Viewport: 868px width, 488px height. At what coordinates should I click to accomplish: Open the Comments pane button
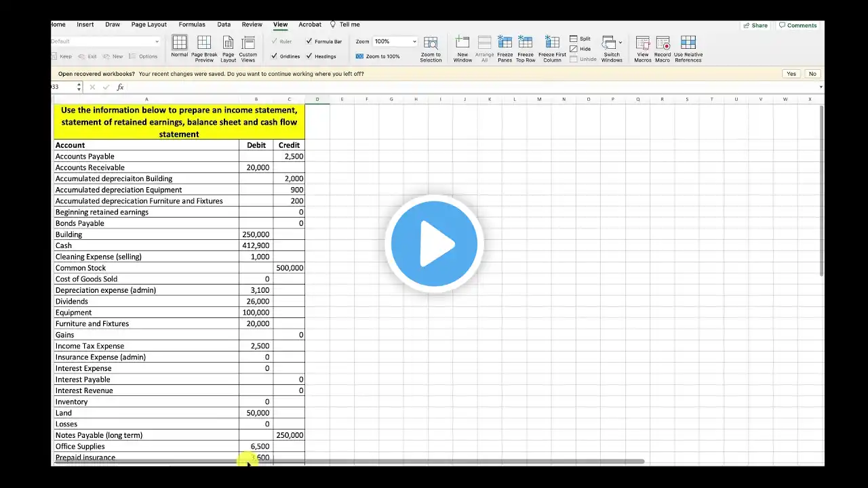click(x=798, y=25)
